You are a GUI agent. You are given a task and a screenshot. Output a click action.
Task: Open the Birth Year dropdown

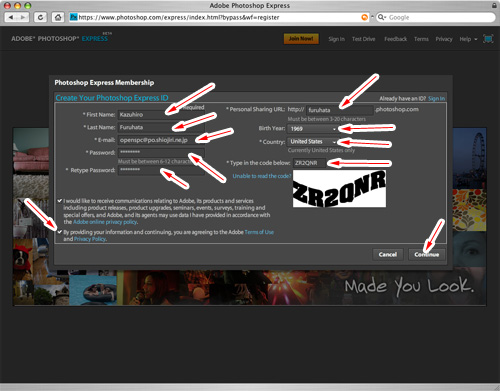tap(312, 129)
